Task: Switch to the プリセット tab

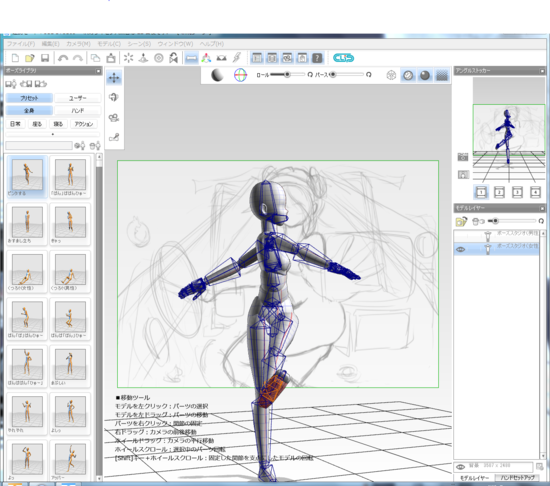Action: 29,98
